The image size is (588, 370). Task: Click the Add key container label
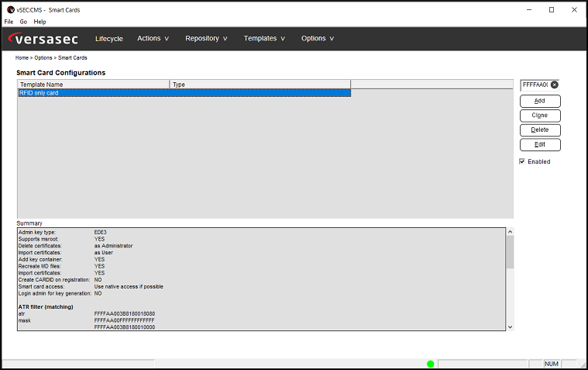click(x=40, y=259)
